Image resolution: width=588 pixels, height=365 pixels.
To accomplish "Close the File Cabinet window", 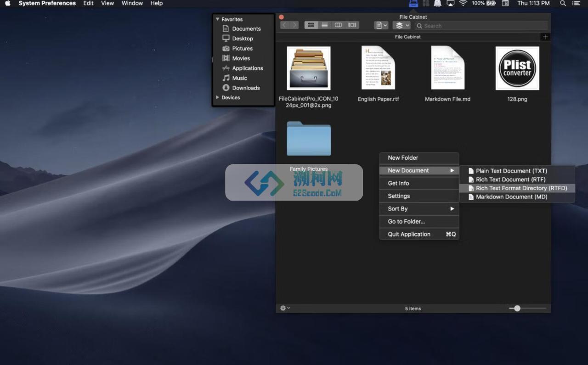I will 282,17.
